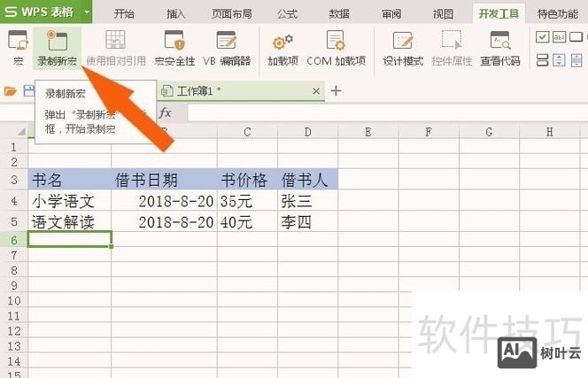Select column H header
This screenshot has height=378, width=588.
pos(549,132)
